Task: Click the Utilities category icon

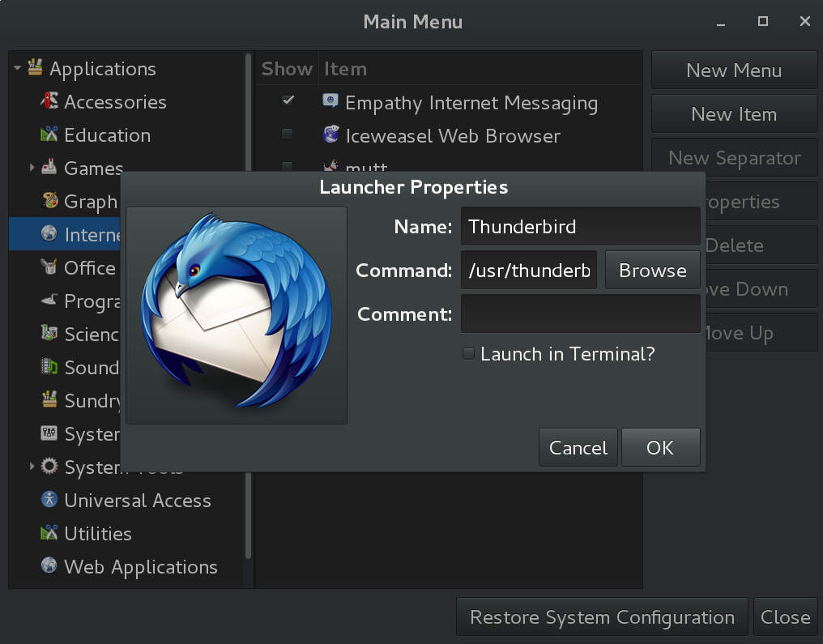Action: coord(49,533)
